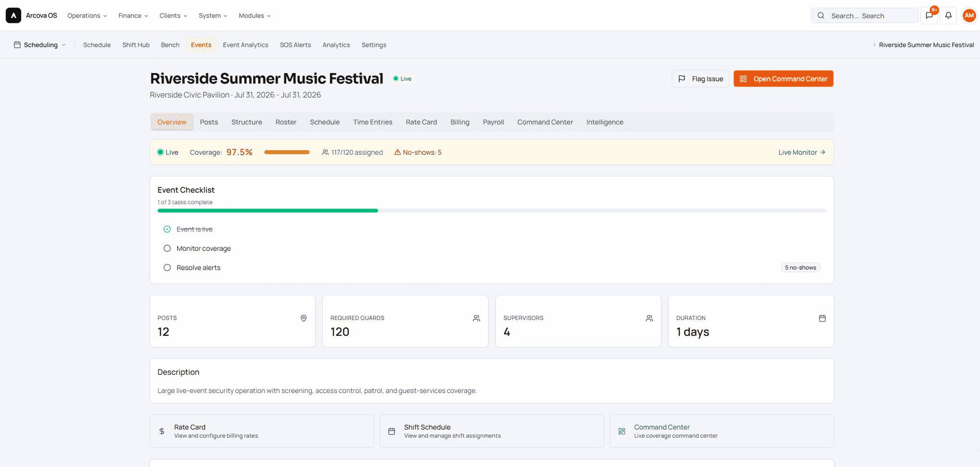Screen dimensions: 980x467
Task: Open the Shift Schedule quick link tile
Action: pyautogui.click(x=492, y=431)
